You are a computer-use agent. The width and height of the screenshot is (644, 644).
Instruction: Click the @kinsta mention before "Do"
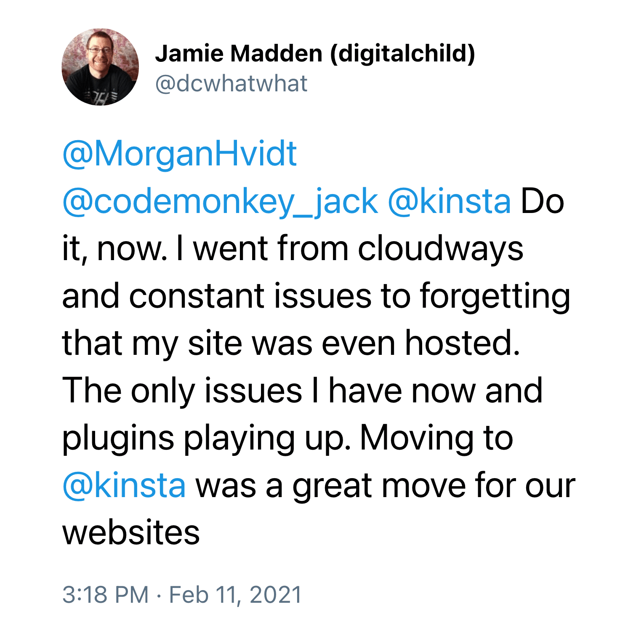(x=449, y=202)
